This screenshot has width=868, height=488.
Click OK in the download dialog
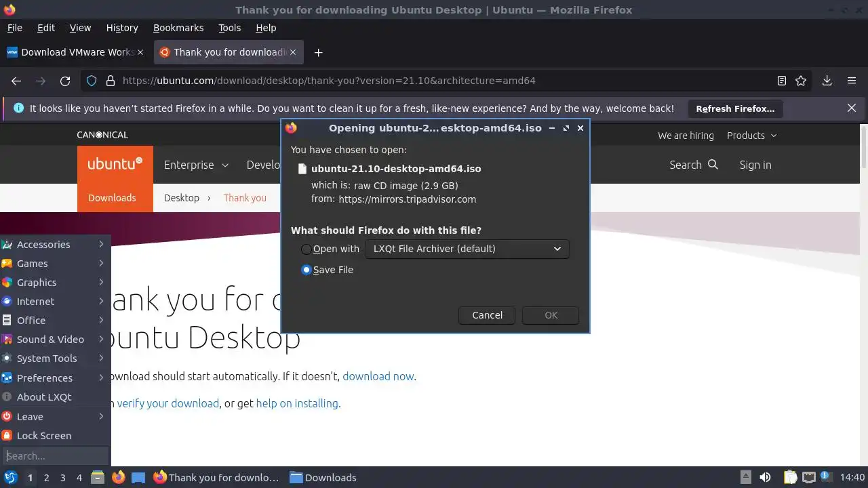point(551,315)
